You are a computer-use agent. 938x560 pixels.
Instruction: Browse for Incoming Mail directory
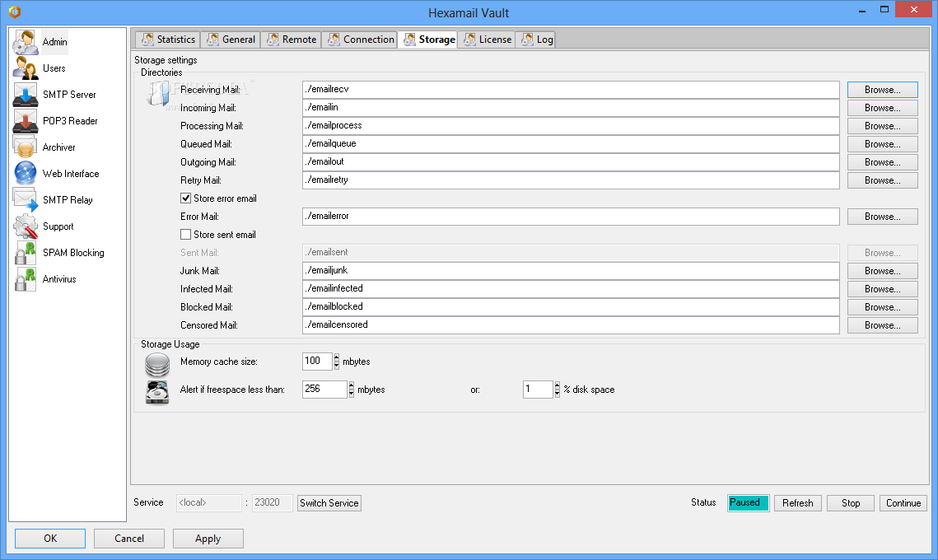[x=882, y=108]
